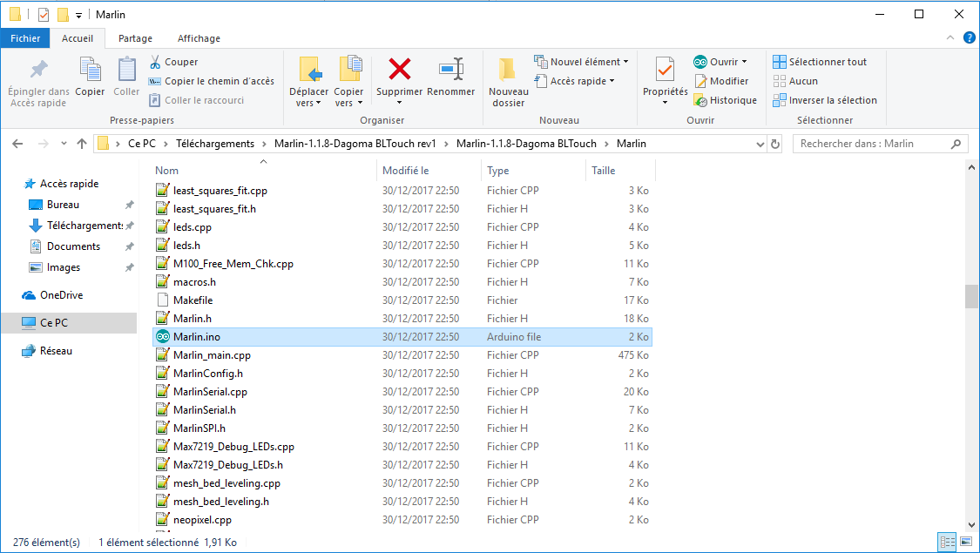Click the Coller clipboard icon
Viewport: 980px width, 553px height.
127,70
